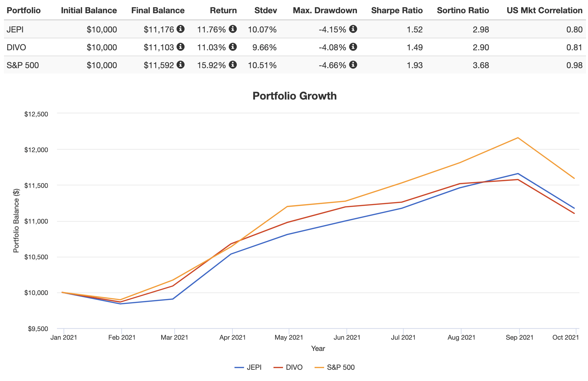588x381 pixels.
Task: Click info icon beside S&P 500 15.92% return
Action: tap(233, 65)
